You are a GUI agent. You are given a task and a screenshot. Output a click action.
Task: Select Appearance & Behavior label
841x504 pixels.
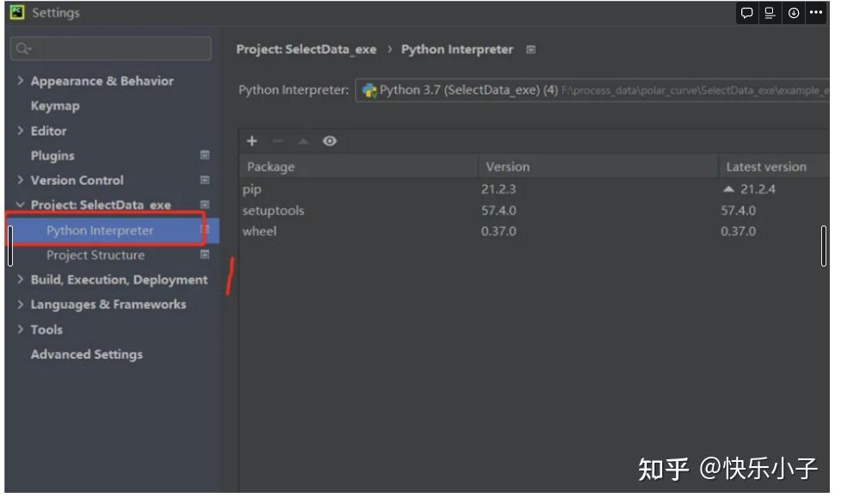[x=102, y=81]
